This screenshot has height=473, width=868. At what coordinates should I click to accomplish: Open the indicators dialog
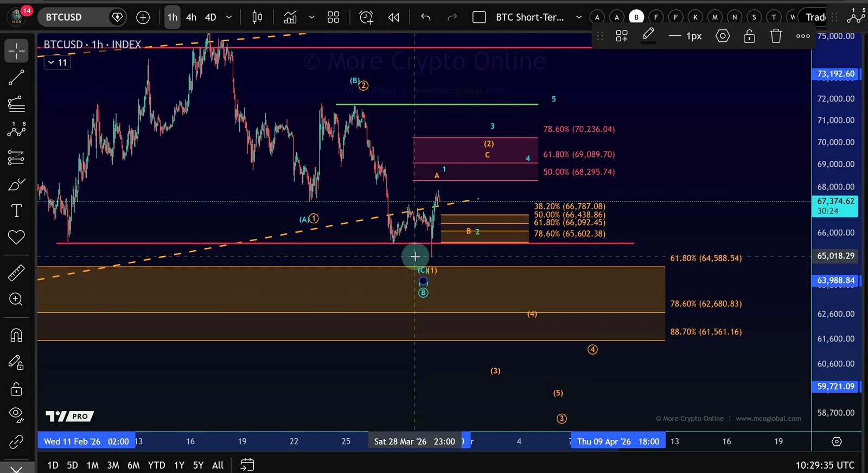[291, 17]
